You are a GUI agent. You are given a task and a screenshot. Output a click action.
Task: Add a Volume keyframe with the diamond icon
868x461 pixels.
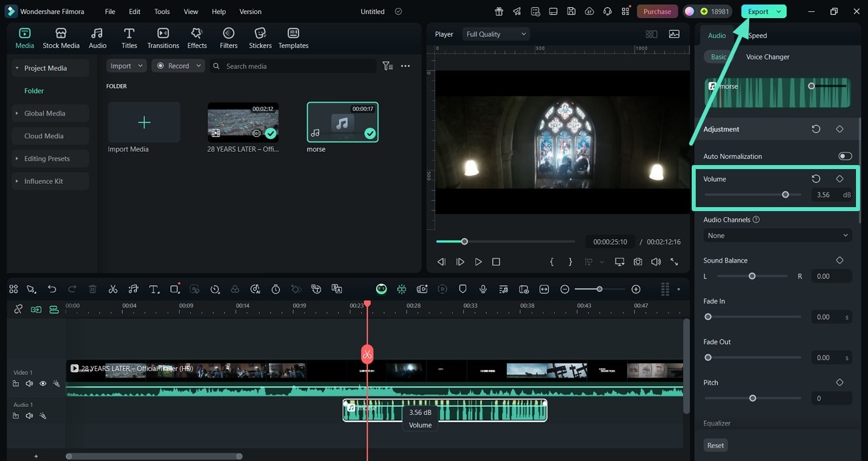tap(839, 179)
